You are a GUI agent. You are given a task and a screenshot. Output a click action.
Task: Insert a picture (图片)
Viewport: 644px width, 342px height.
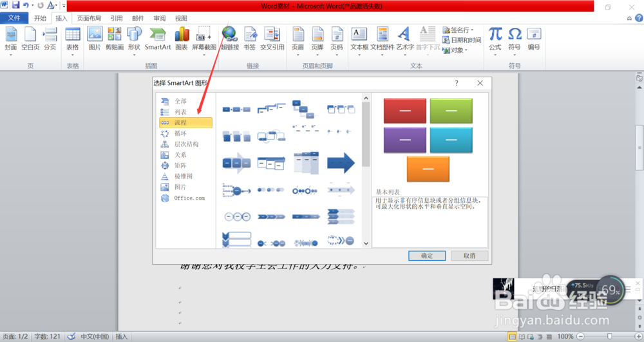coord(95,39)
